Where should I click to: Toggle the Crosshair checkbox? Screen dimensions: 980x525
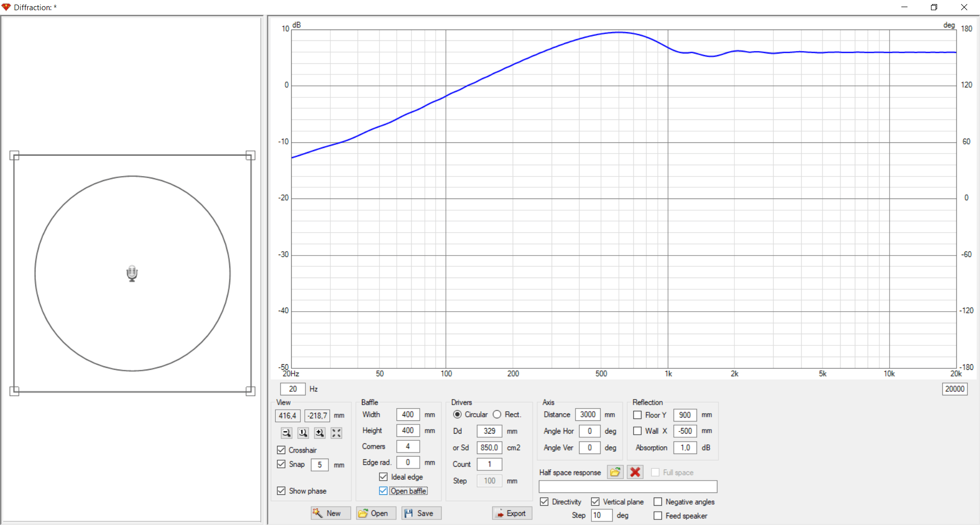281,450
